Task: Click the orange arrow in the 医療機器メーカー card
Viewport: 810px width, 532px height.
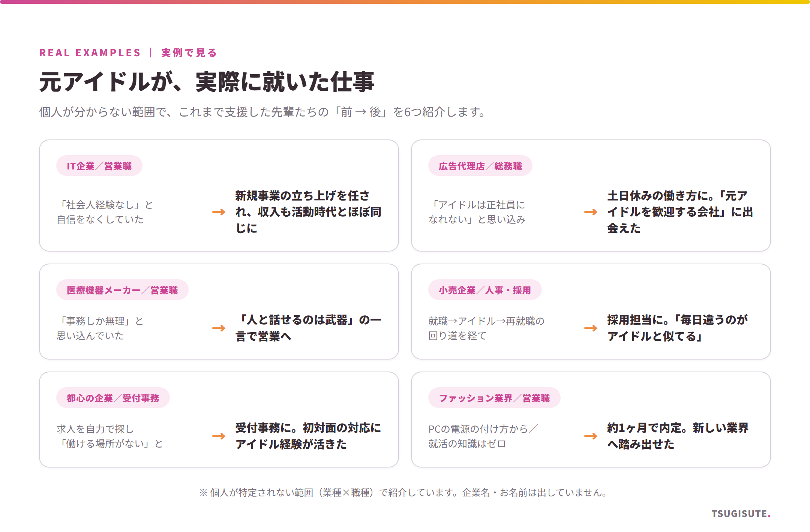Action: [219, 328]
